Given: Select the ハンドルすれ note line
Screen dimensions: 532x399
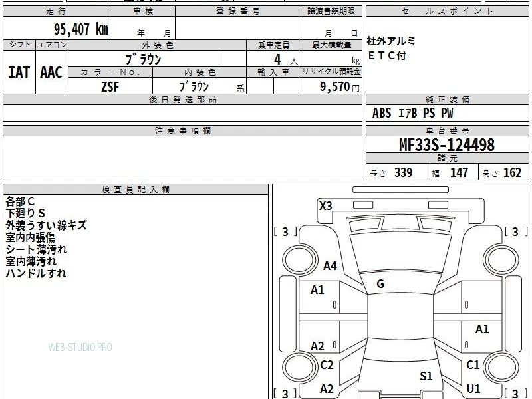Looking at the screenshot, I should click(x=36, y=273).
